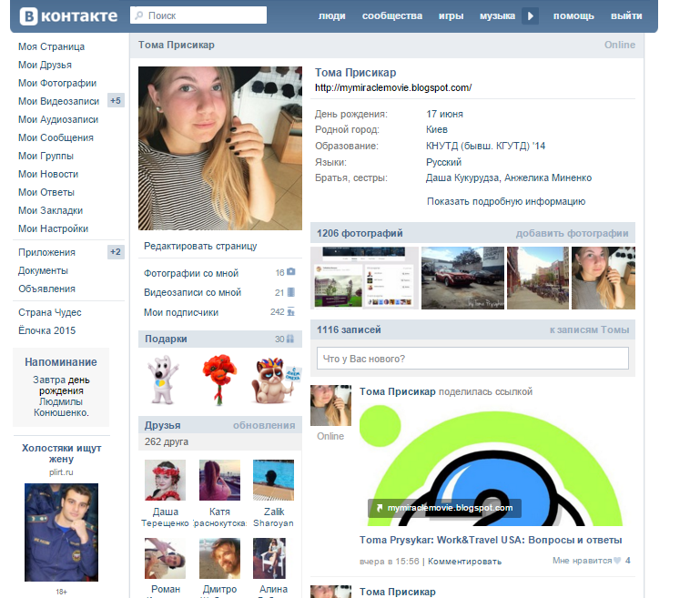Click the heart icon next to Мне нравится
Viewport: 700px width, 598px height.
pyautogui.click(x=617, y=561)
